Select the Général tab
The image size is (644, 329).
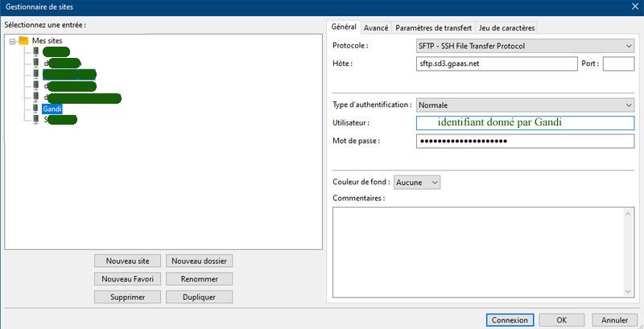point(344,27)
